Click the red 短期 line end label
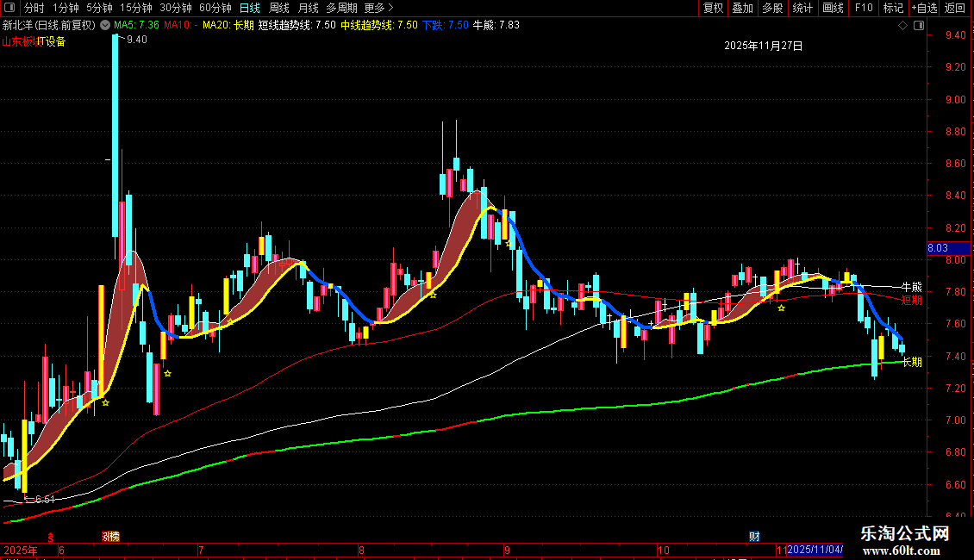 point(911,300)
